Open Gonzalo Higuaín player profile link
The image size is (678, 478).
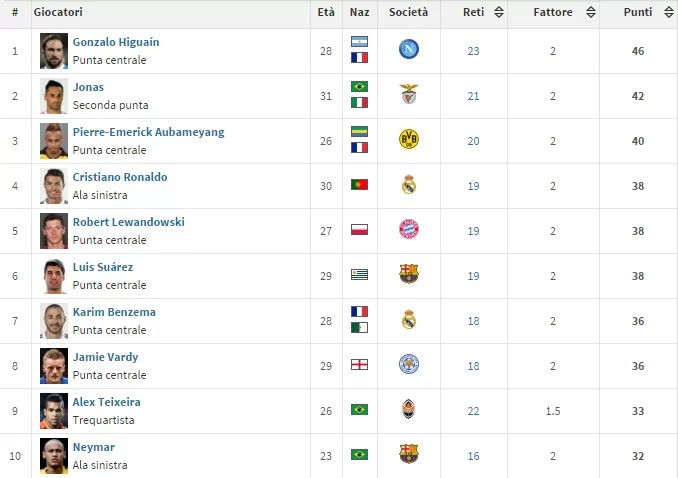[x=116, y=42]
